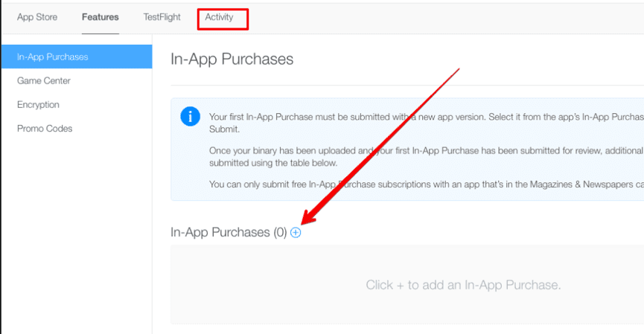Viewport: 644px width, 334px height.
Task: Open the Promo Codes sidebar section
Action: tap(45, 129)
